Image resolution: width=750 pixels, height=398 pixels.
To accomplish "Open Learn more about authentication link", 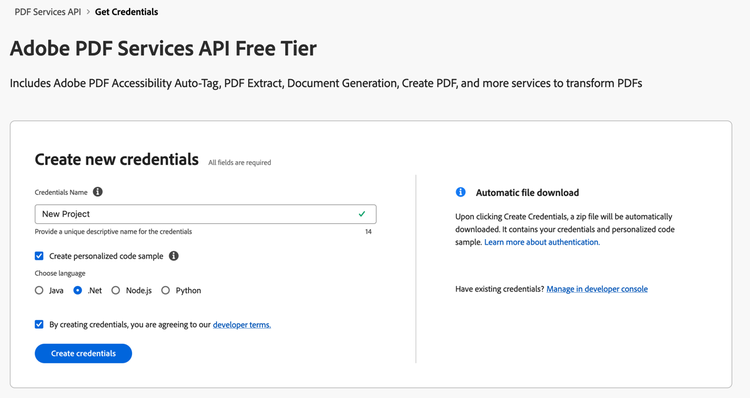I will tap(542, 242).
